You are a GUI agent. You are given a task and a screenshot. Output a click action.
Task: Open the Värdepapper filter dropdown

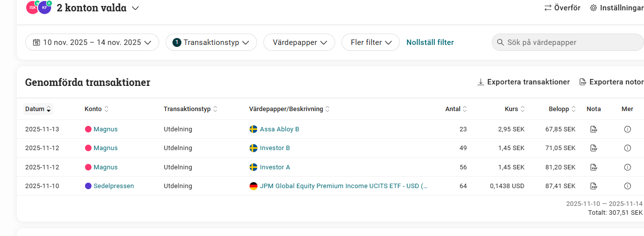(299, 42)
